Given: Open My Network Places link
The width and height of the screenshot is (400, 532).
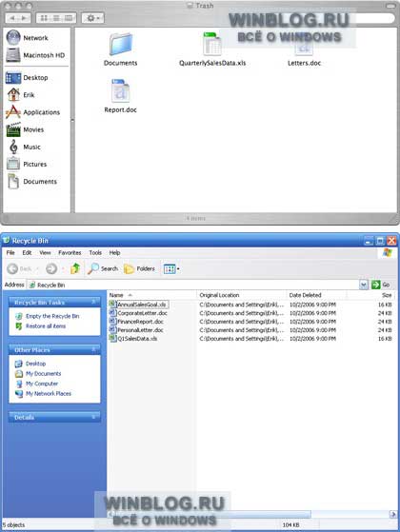Looking at the screenshot, I should (x=49, y=394).
